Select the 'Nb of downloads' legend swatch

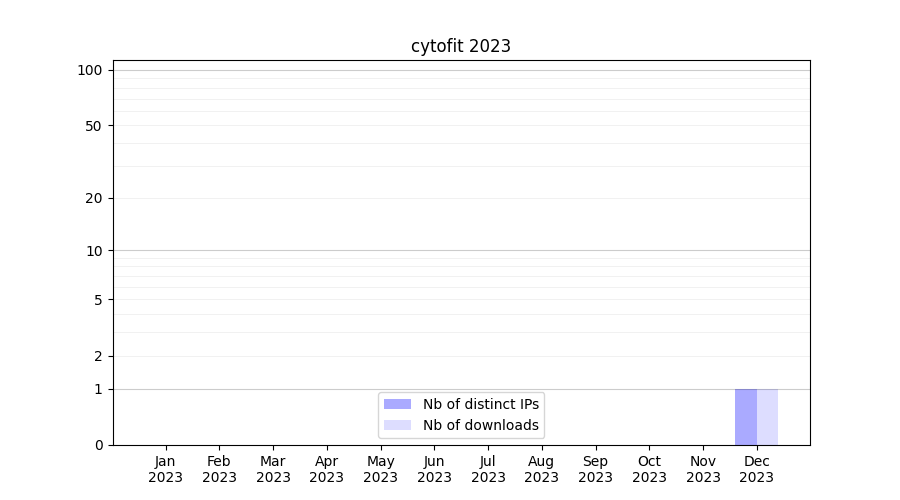pos(397,425)
